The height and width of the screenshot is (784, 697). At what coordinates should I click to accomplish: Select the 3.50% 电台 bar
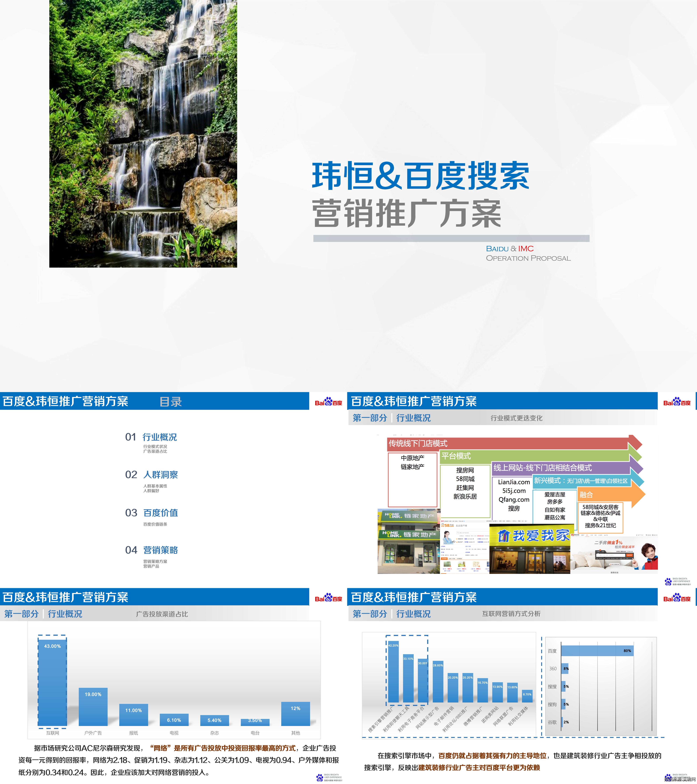coord(255,722)
